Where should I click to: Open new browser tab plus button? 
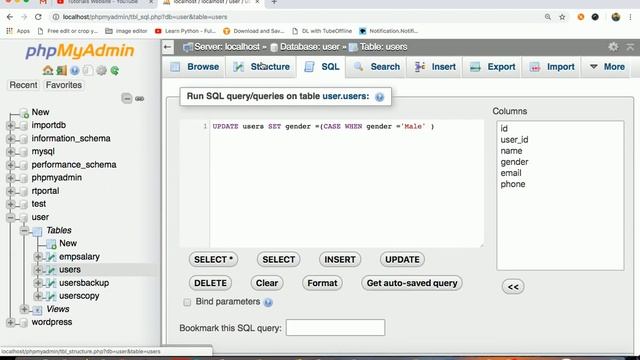coord(274,2)
